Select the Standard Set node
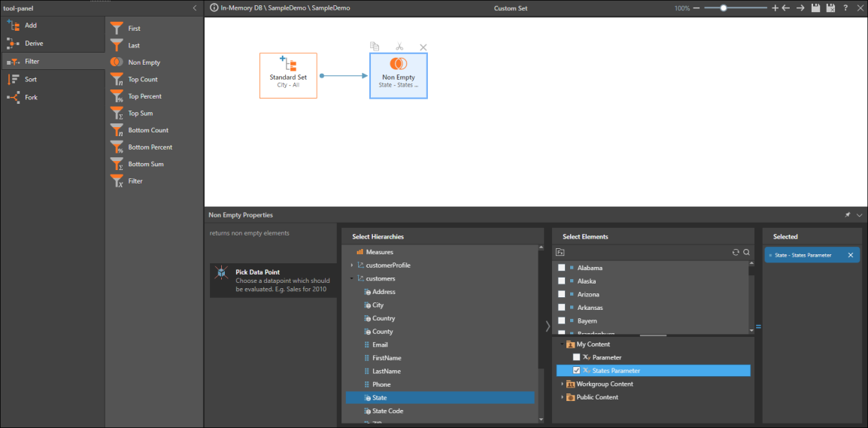This screenshot has height=428, width=868. pos(288,76)
